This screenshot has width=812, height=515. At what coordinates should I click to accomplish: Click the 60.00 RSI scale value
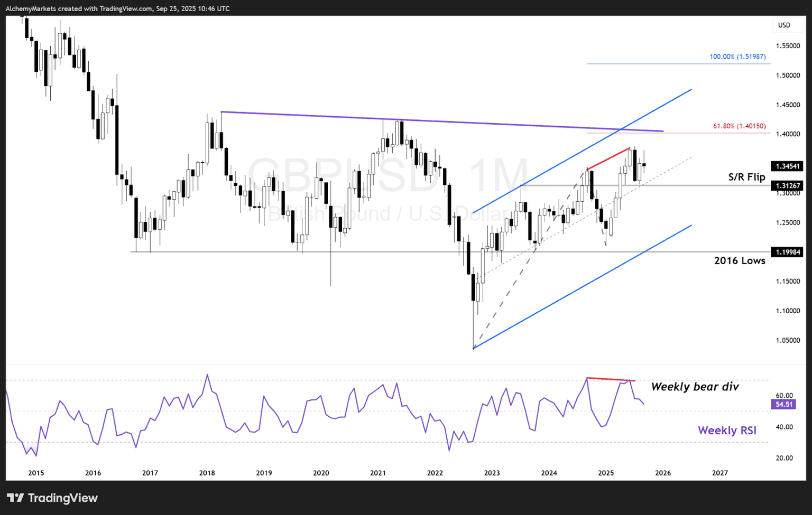pos(784,396)
